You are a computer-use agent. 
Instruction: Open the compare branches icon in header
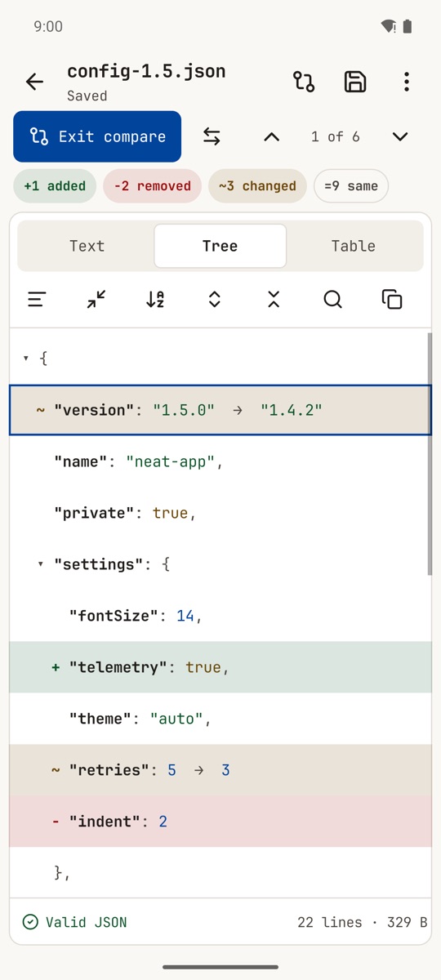[304, 82]
